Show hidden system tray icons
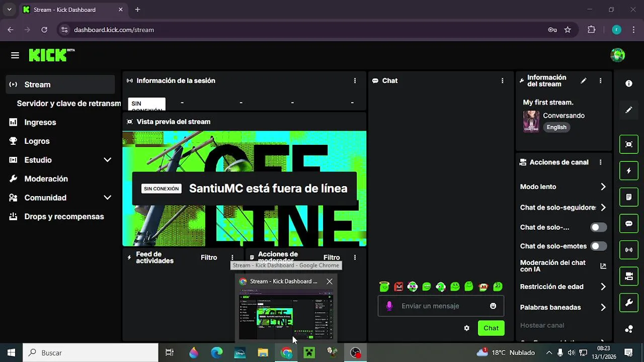Viewport: 644px width, 362px height. 549,353
